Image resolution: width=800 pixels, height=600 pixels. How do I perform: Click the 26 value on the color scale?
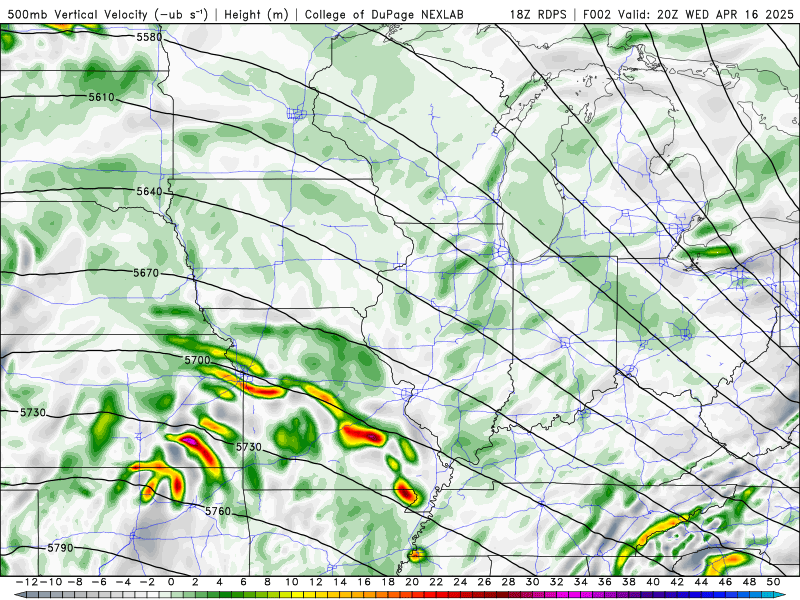[484, 582]
